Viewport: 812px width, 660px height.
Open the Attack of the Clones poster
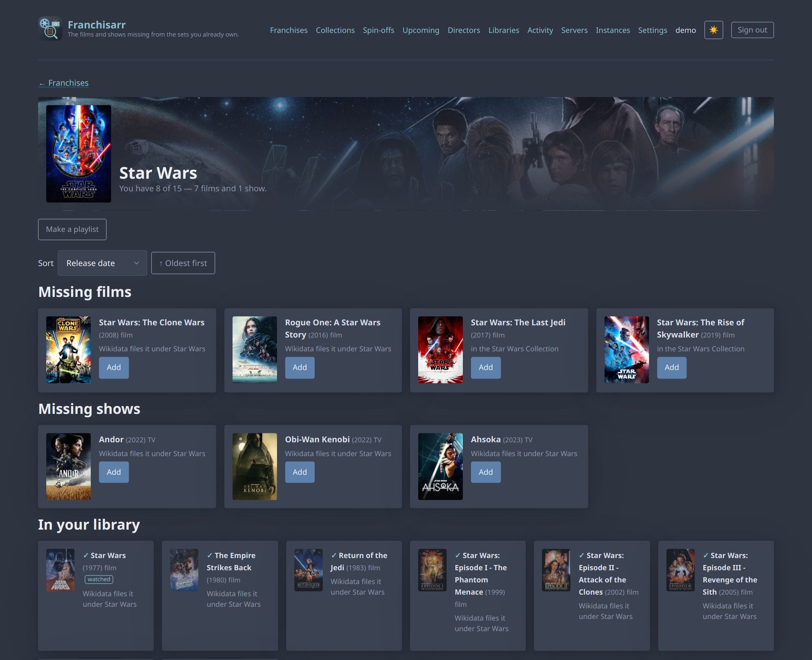coord(556,570)
